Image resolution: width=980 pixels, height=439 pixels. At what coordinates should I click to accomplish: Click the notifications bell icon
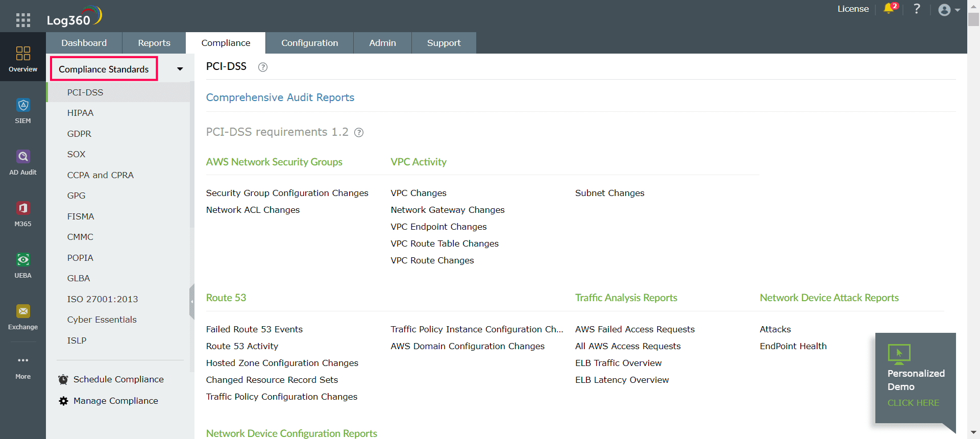tap(889, 9)
